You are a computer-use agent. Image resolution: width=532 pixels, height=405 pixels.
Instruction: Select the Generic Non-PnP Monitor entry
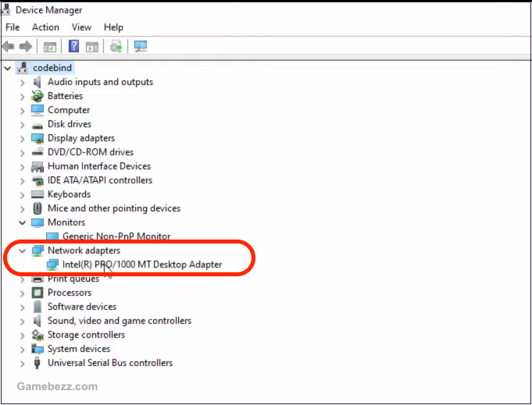point(116,236)
